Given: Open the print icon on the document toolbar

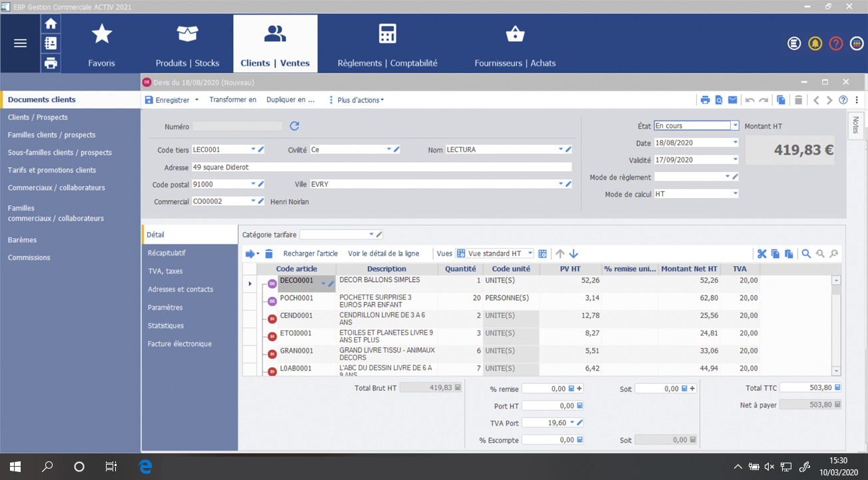Looking at the screenshot, I should (705, 99).
